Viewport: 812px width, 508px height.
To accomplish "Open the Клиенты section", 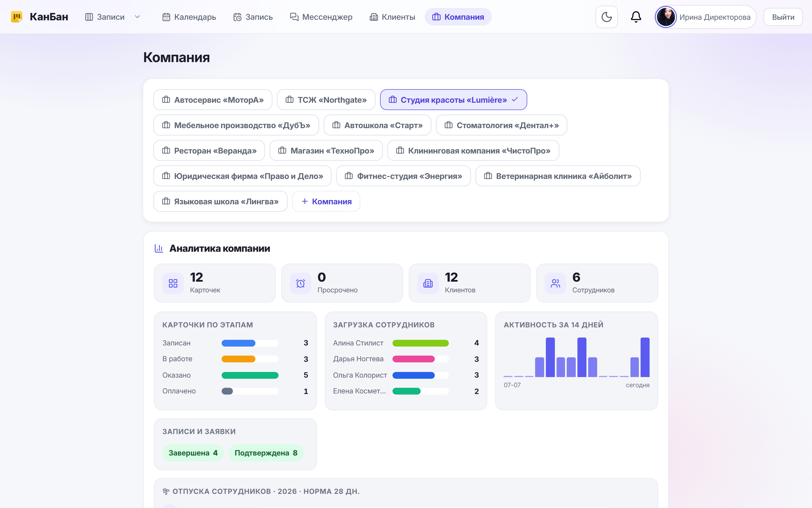I will [392, 17].
